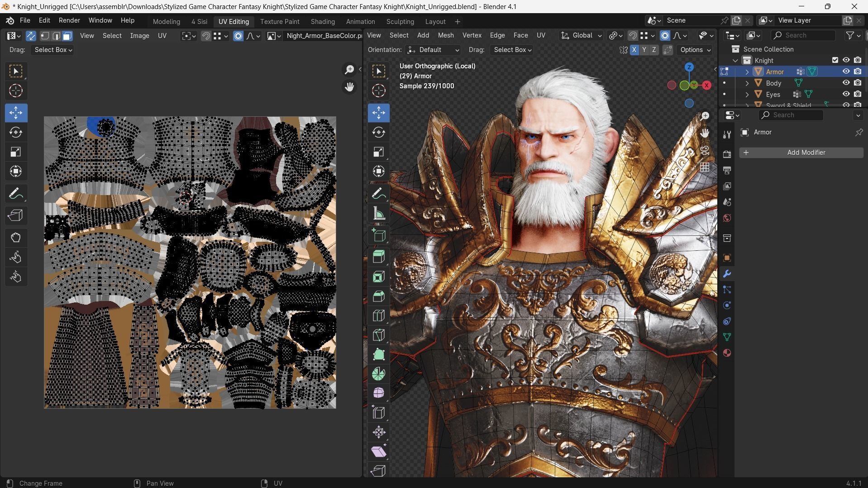Select the Extrude Region tool
The width and height of the screenshot is (868, 488).
point(379,257)
